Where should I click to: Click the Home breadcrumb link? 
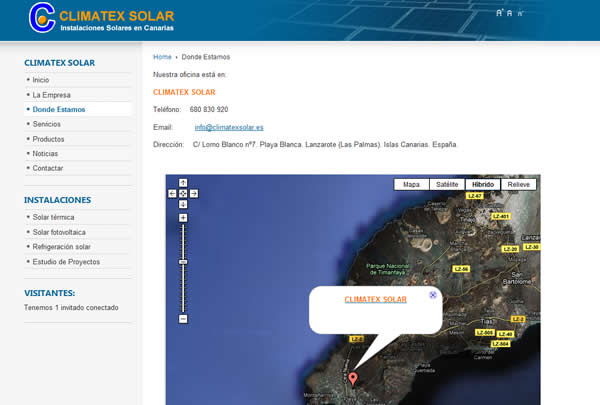pyautogui.click(x=162, y=57)
